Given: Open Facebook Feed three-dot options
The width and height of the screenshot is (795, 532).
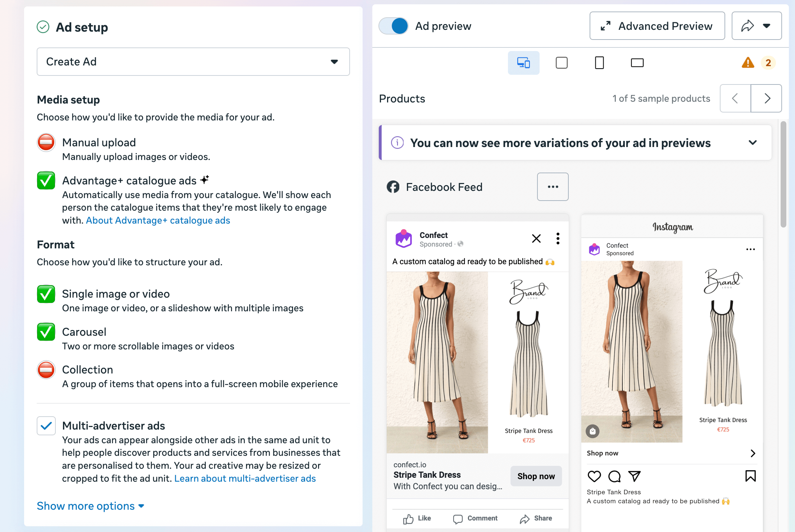Looking at the screenshot, I should [553, 187].
